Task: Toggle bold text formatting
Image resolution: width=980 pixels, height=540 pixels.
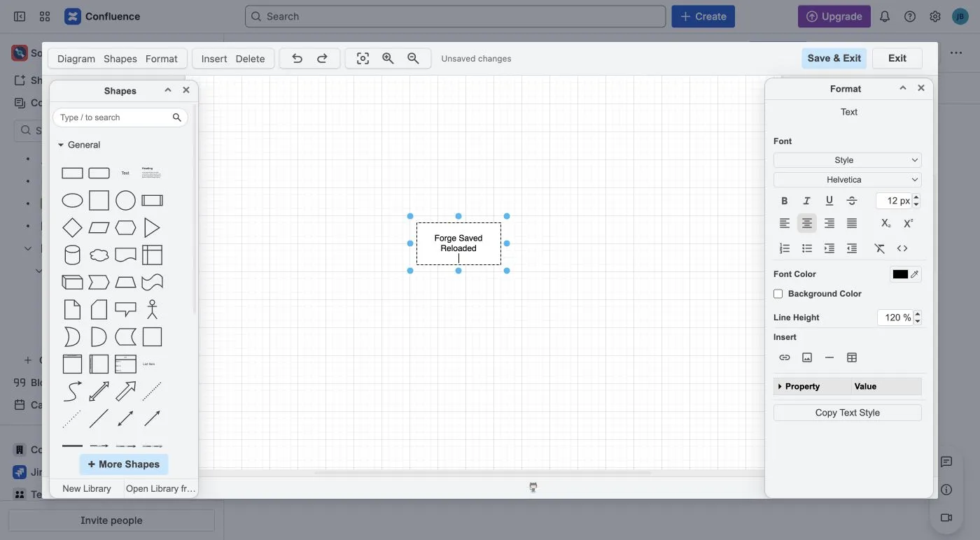Action: (785, 201)
